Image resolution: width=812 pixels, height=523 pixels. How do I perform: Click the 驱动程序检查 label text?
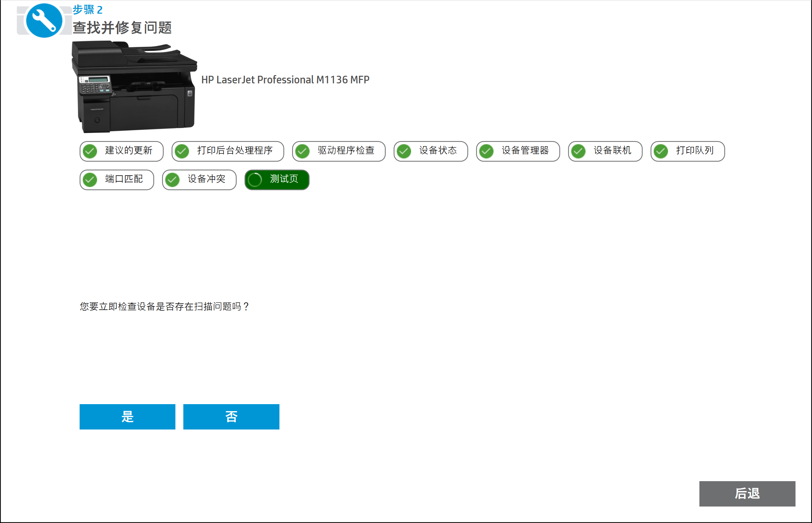[x=346, y=151]
